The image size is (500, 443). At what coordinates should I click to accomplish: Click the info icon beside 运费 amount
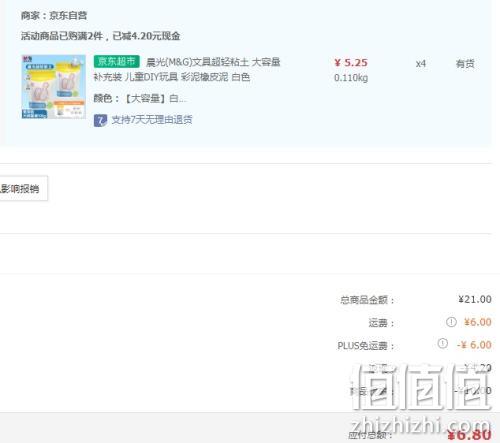[x=451, y=322]
